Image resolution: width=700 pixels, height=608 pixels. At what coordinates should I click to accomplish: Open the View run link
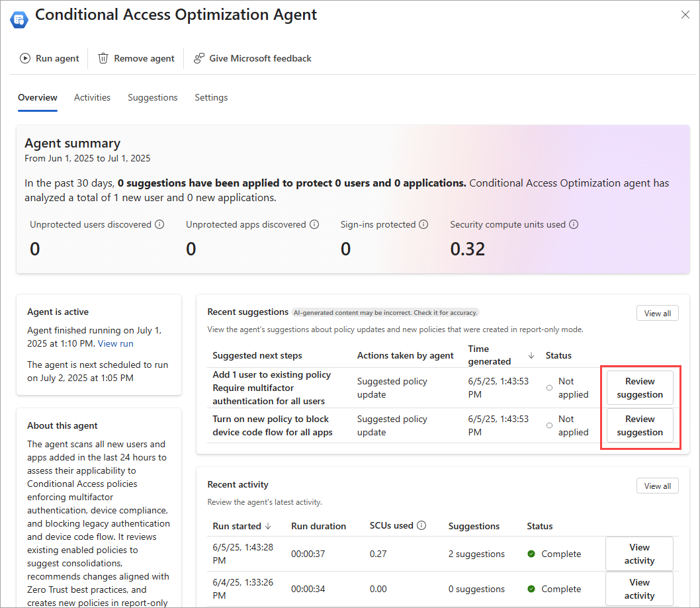point(116,343)
